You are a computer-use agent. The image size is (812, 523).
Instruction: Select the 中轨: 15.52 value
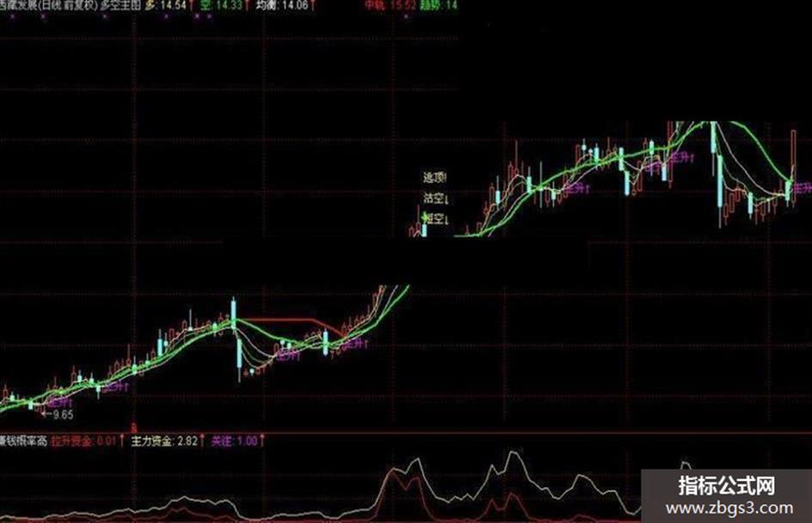point(390,6)
